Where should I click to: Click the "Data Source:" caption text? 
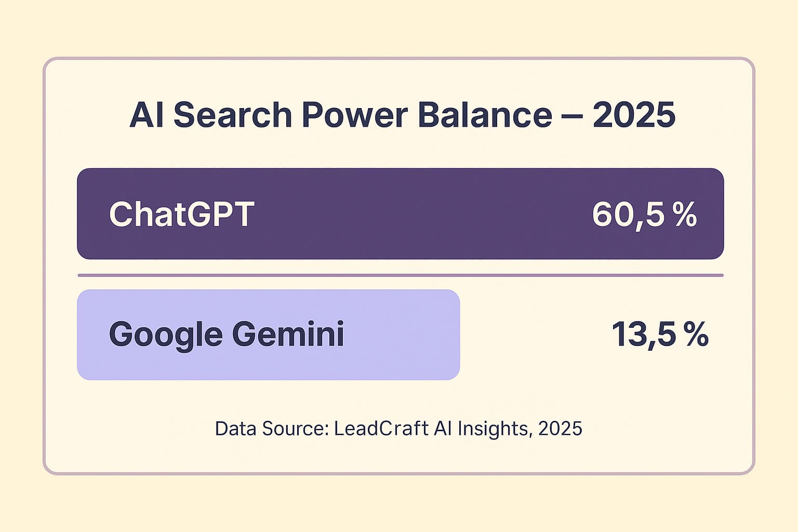[272, 429]
